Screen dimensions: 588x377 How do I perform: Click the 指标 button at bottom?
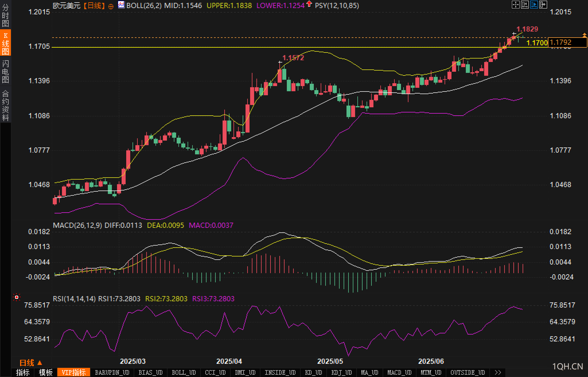(23, 372)
